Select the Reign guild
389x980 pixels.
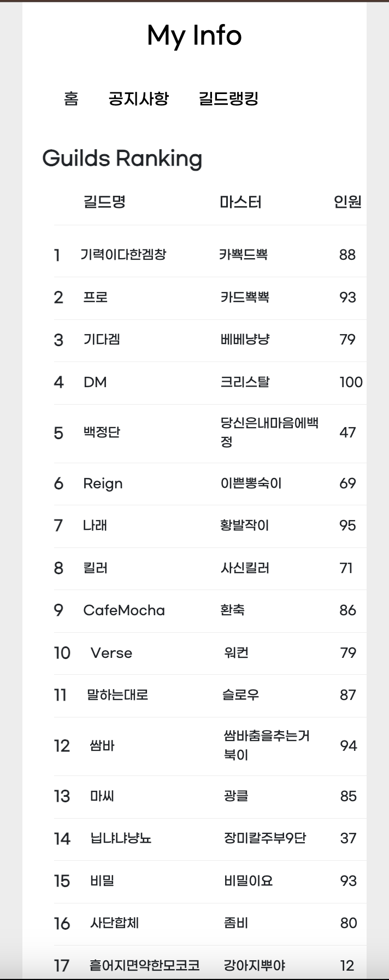[x=103, y=483]
